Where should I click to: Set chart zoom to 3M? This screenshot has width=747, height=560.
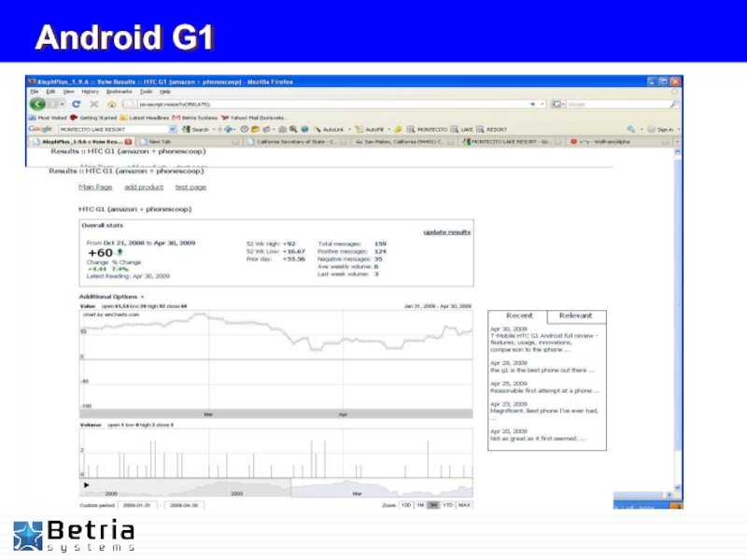(433, 505)
